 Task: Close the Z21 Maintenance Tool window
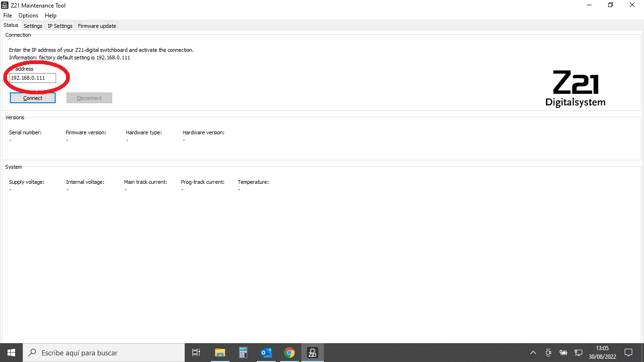tap(632, 5)
